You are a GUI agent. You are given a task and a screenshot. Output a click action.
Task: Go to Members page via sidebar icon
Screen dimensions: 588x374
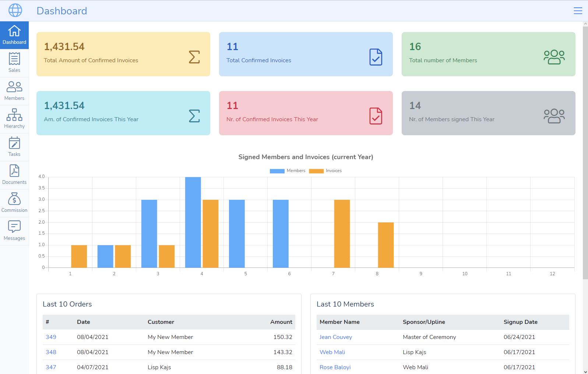[14, 91]
